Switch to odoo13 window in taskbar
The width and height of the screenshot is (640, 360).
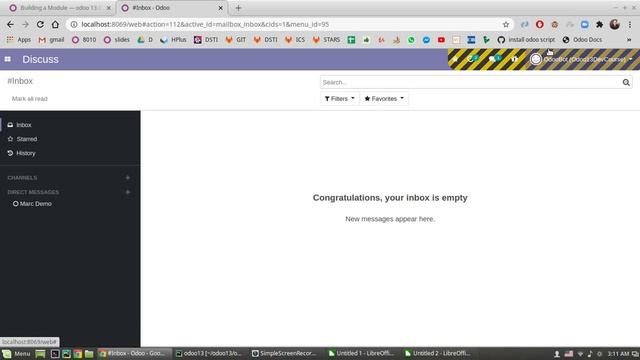click(208, 353)
